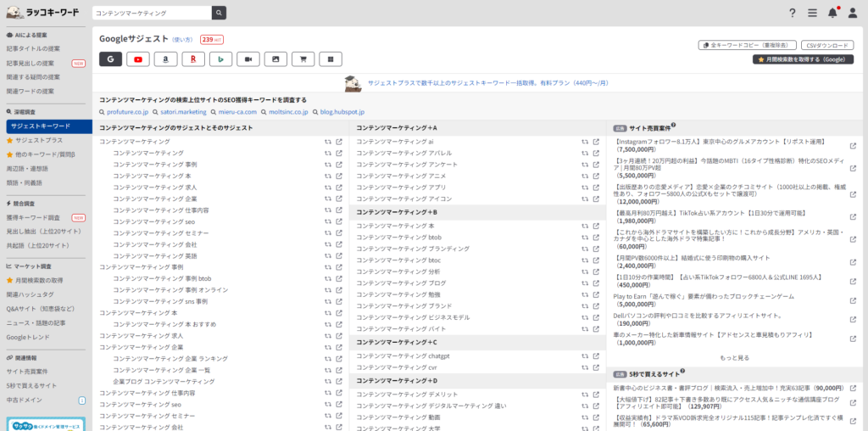Open ラッコキーワード logo home
The image size is (868, 431).
[x=42, y=12]
